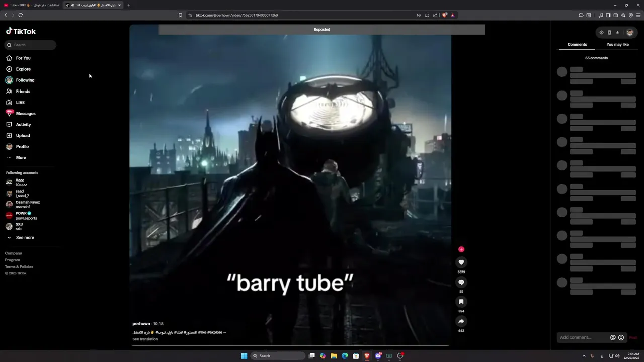
Task: Switch to You may like tab
Action: (617, 45)
